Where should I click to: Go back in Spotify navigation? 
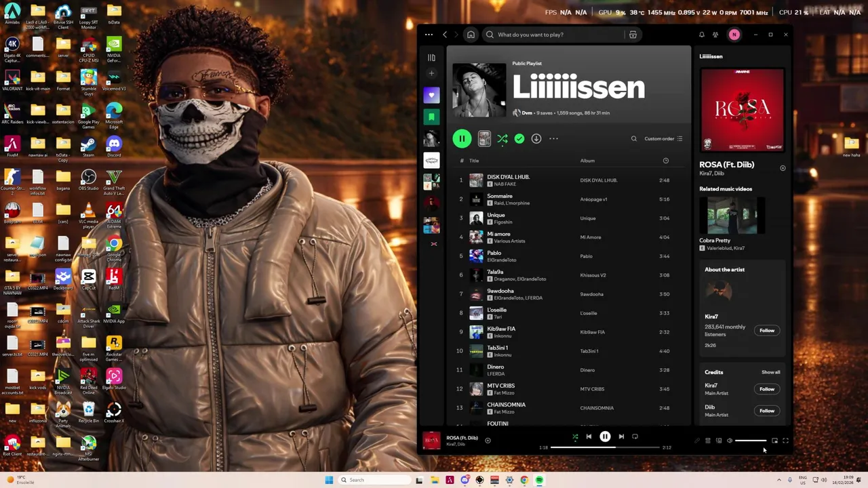445,35
